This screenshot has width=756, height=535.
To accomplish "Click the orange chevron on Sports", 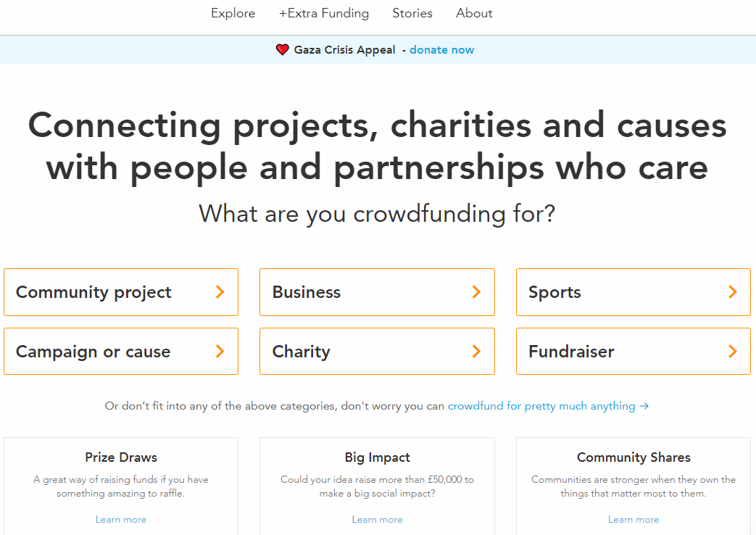I will coord(733,292).
